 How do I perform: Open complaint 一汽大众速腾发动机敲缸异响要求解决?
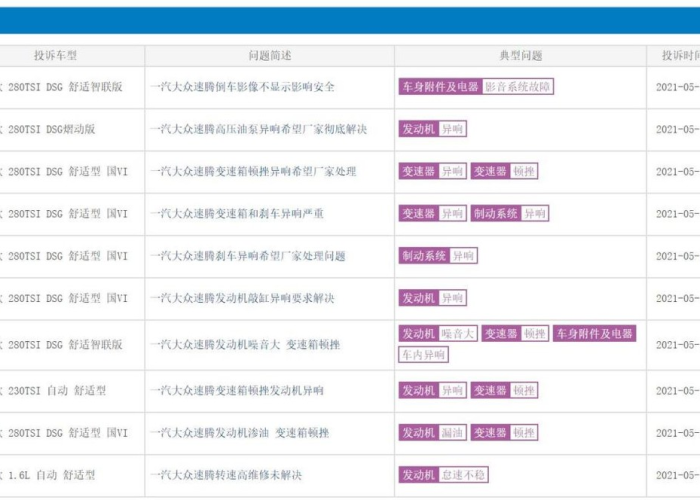pyautogui.click(x=242, y=298)
